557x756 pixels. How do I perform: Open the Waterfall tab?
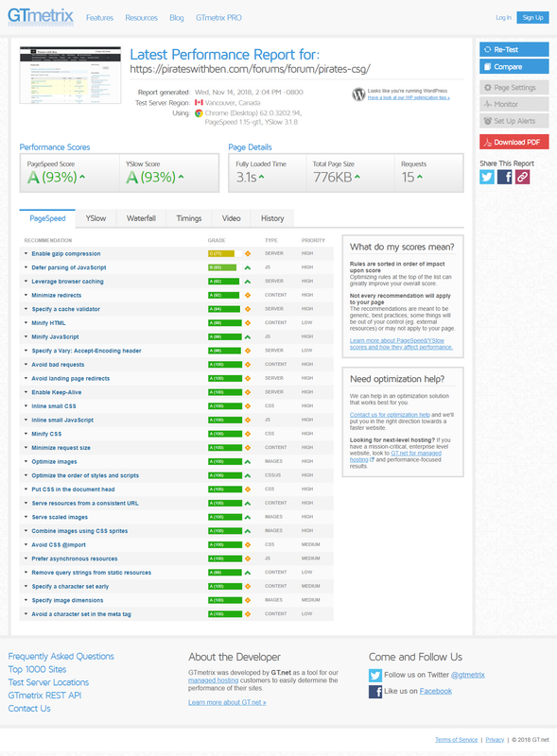141,218
